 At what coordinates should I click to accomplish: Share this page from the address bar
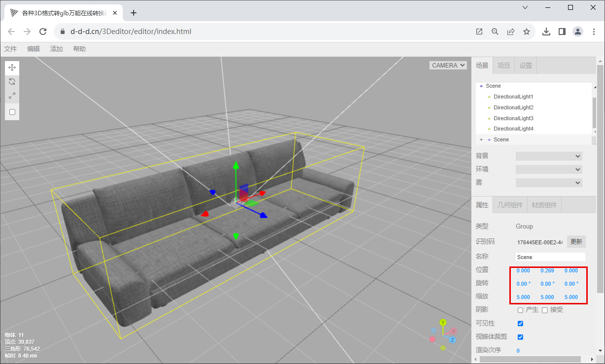pos(511,32)
